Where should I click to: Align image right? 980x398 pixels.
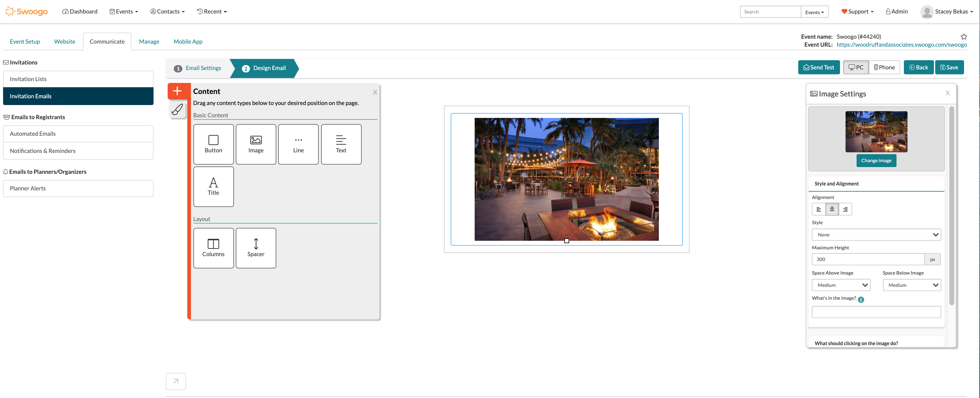(x=845, y=209)
